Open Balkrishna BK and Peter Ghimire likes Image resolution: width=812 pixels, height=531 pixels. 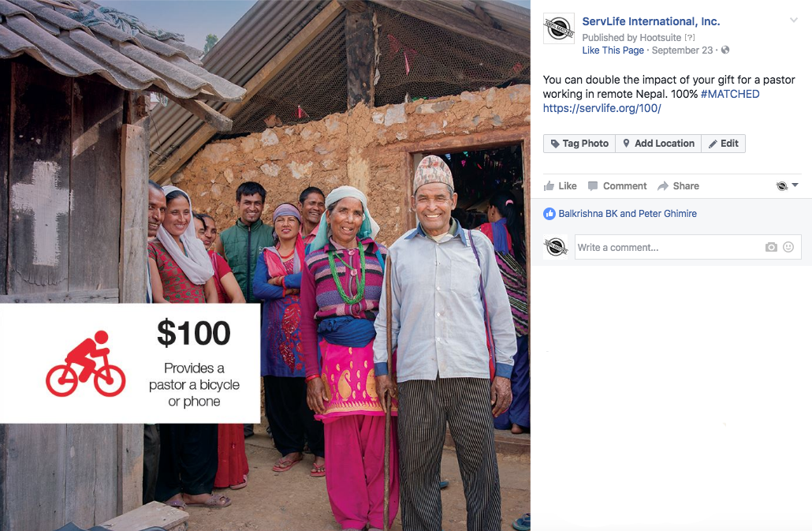tap(628, 214)
